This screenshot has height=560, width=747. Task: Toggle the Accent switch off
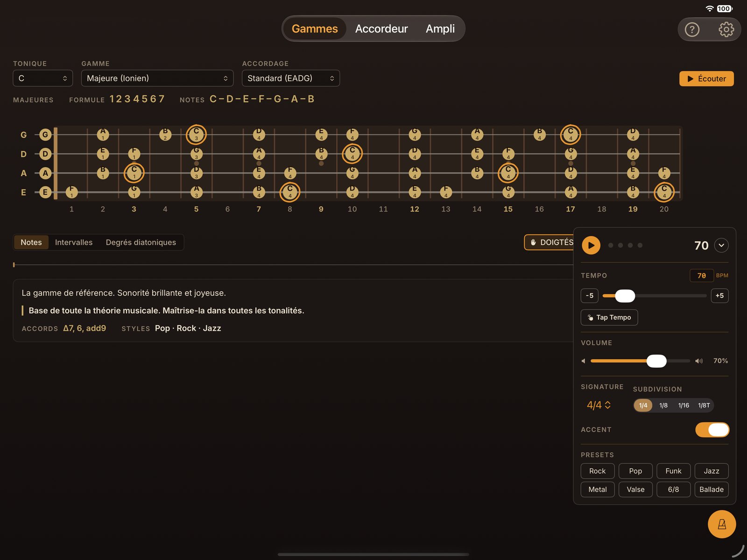[712, 430]
